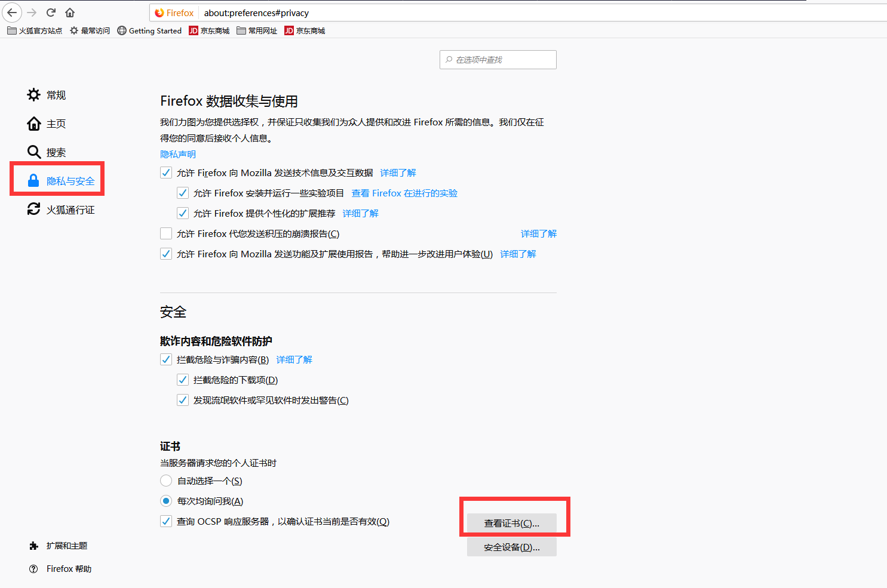Screen dimensions: 887x588
Task: Select the 火狐通行证 sync category
Action: coord(61,210)
